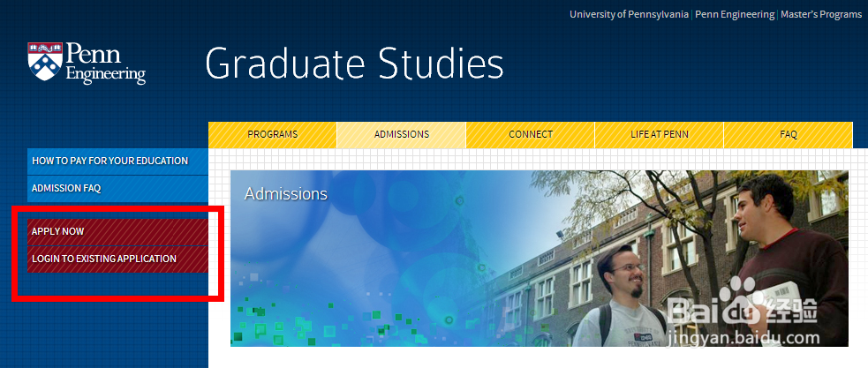Open How to Pay for Your Education
Image resolution: width=868 pixels, height=368 pixels.
(x=118, y=161)
